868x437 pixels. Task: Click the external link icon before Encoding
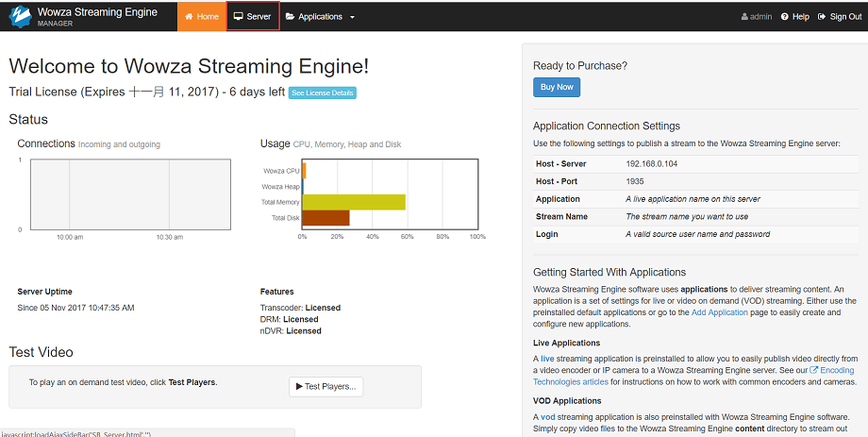click(813, 370)
